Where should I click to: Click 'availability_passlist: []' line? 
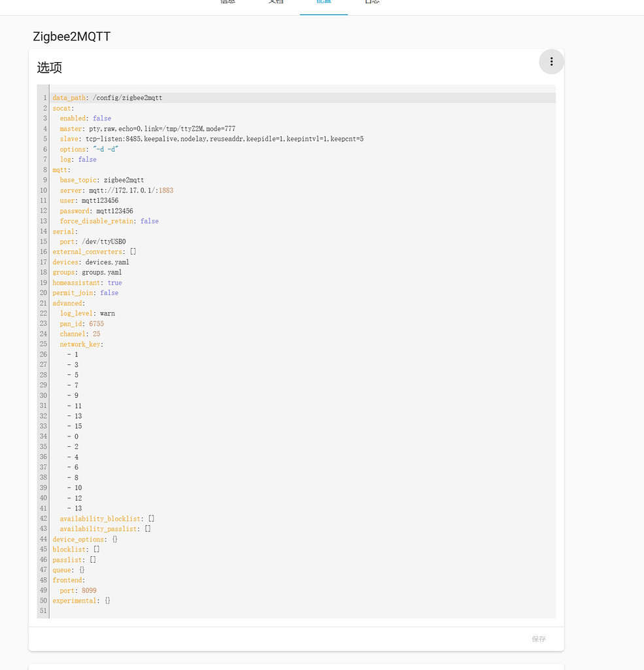point(105,529)
